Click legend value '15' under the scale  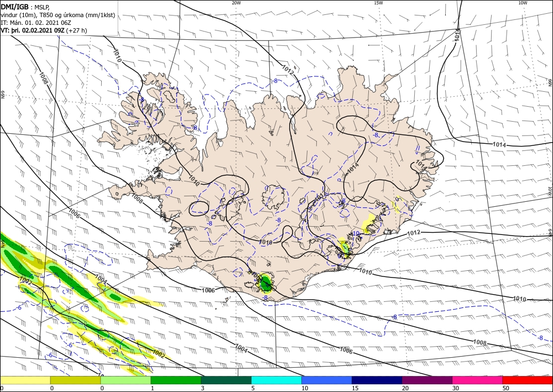355,389
